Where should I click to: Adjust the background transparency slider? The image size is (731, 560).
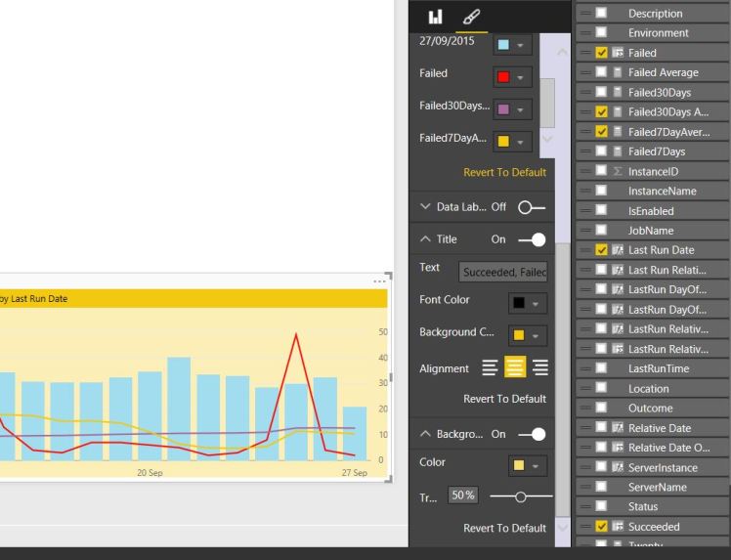(x=520, y=496)
